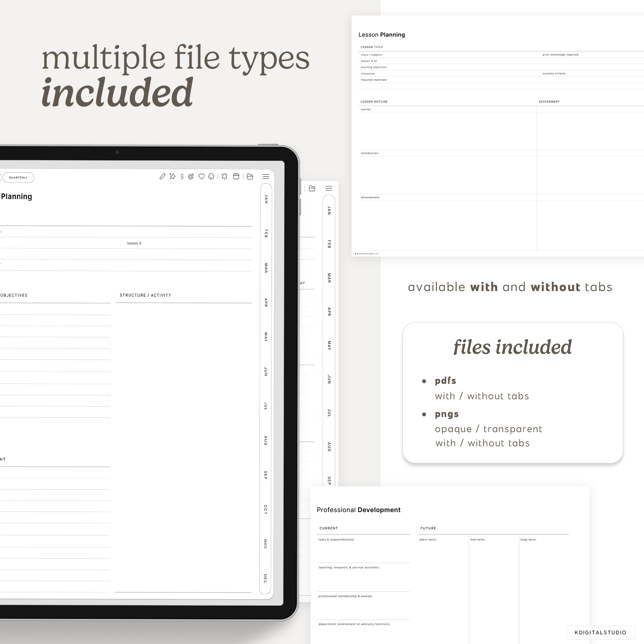Click the heart favorites icon
The width and height of the screenshot is (644, 644).
202,177
